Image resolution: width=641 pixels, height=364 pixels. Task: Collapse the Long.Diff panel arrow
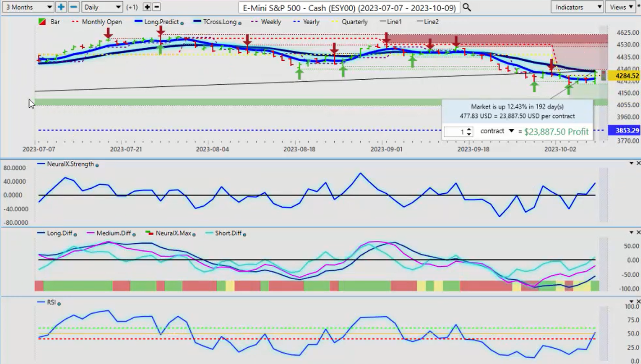pos(632,232)
